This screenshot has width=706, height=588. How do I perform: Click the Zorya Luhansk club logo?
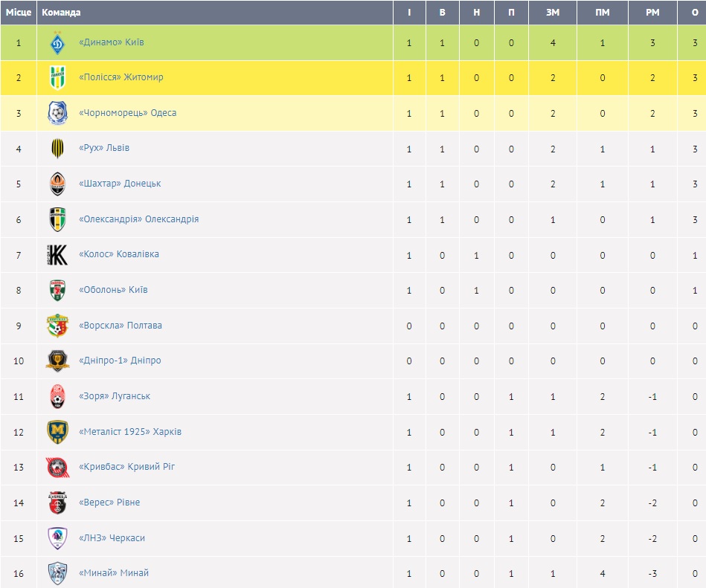(x=58, y=397)
